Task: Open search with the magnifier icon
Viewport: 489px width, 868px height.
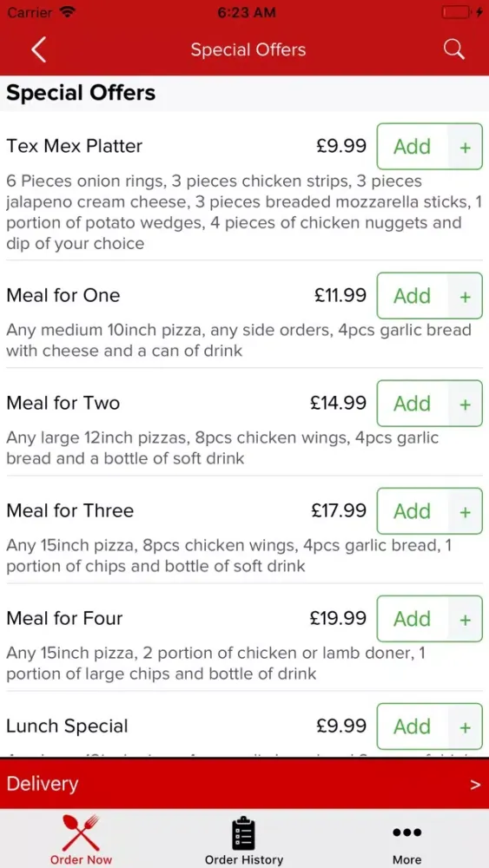Action: pos(453,49)
